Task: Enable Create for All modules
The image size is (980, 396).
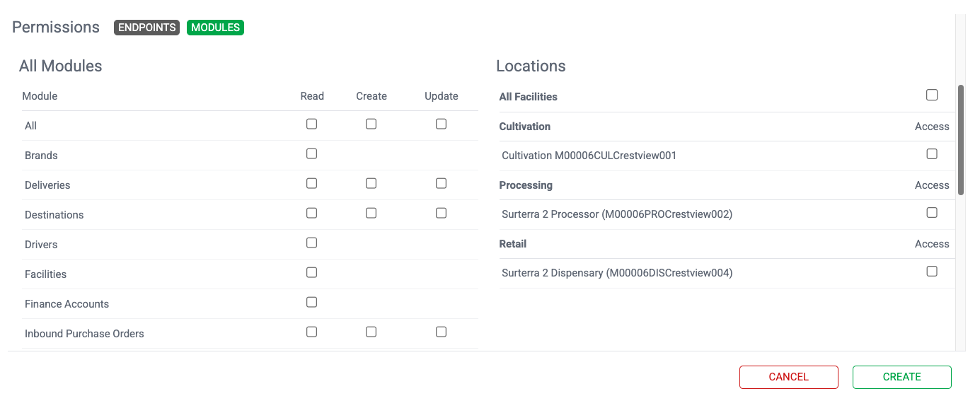Action: [x=371, y=124]
